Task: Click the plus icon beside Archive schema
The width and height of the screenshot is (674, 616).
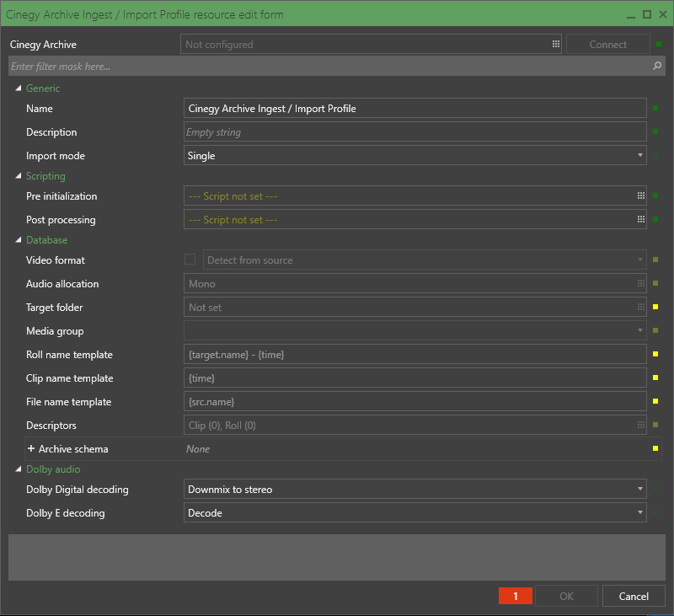Action: (31, 448)
